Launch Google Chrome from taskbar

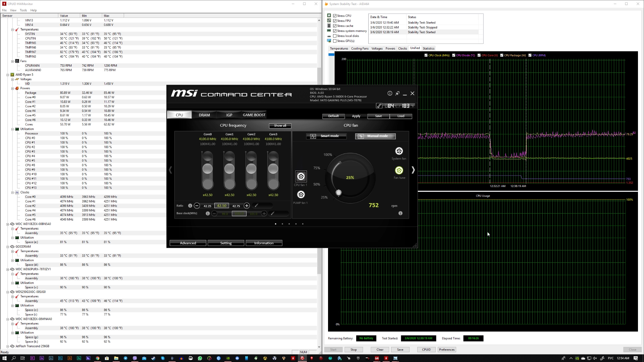pyautogui.click(x=98, y=358)
